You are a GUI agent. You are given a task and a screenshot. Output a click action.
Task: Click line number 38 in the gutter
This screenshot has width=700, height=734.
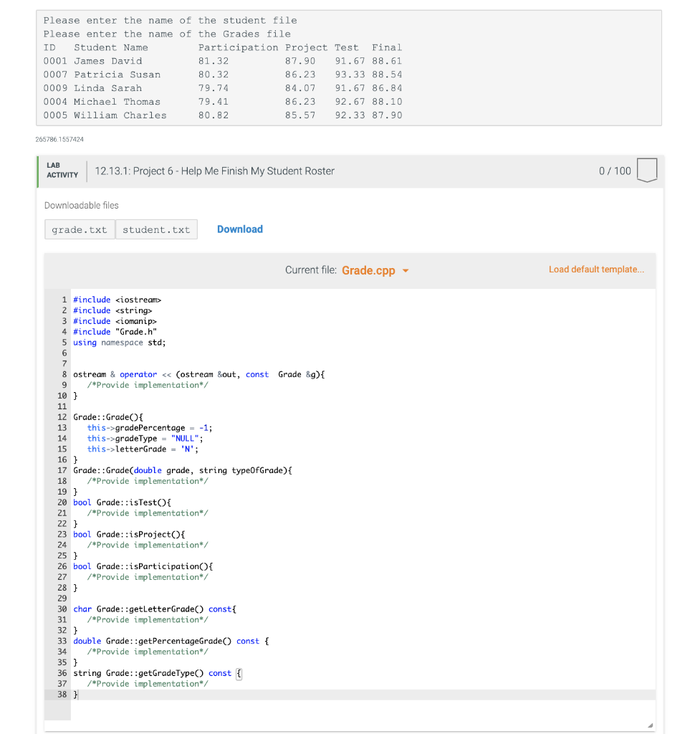point(62,694)
